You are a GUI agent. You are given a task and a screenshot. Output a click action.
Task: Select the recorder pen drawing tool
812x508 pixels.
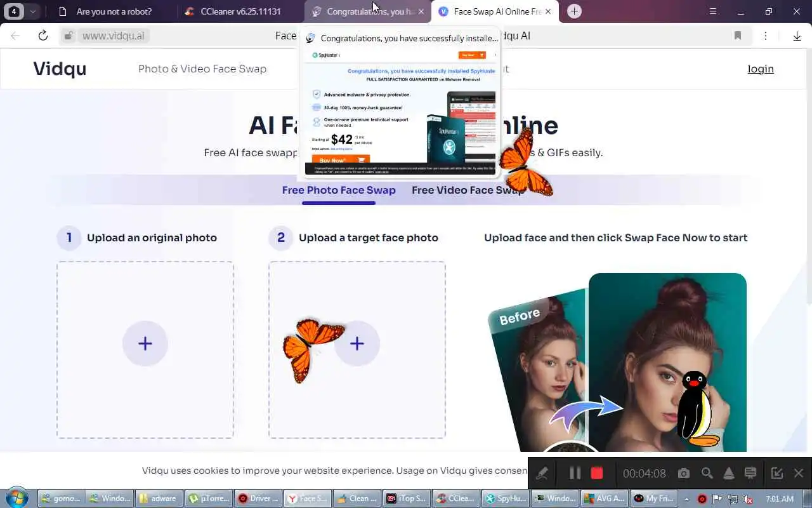pyautogui.click(x=542, y=473)
